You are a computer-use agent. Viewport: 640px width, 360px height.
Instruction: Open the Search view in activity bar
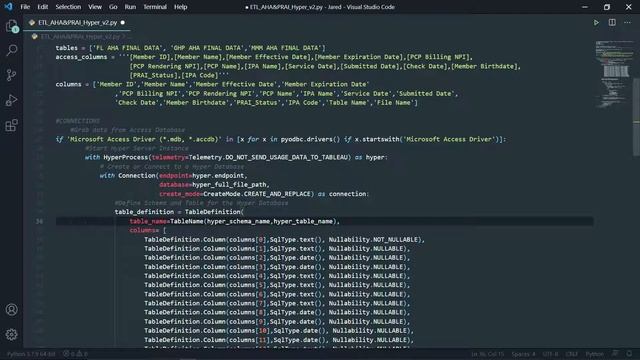11,50
